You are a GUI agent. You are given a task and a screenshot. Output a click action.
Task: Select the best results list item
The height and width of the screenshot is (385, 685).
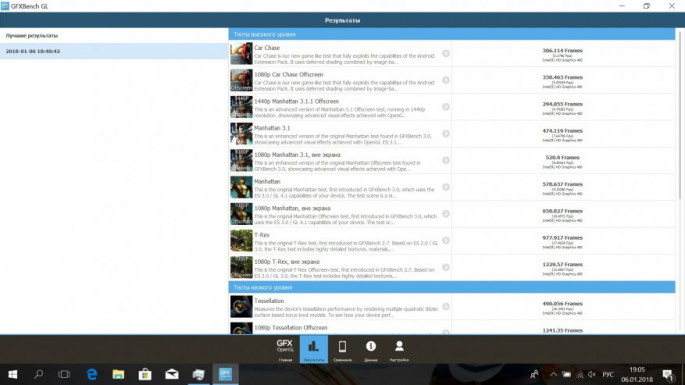pyautogui.click(x=114, y=35)
